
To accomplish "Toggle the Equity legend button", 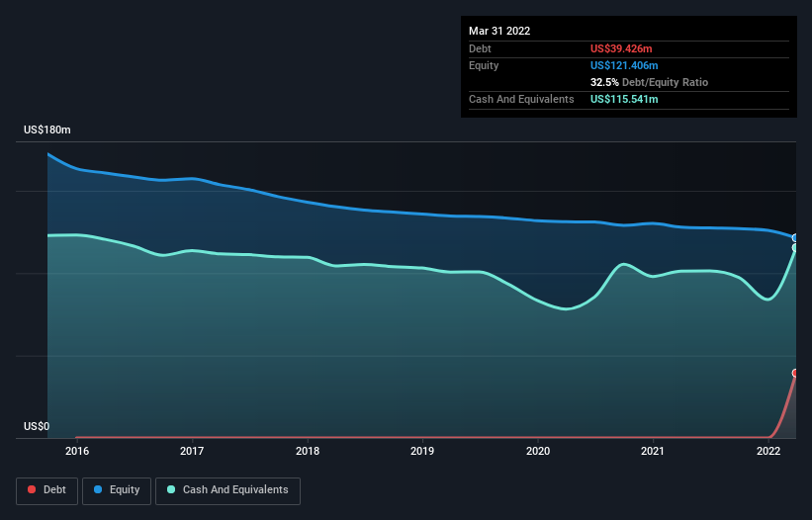I will (117, 491).
